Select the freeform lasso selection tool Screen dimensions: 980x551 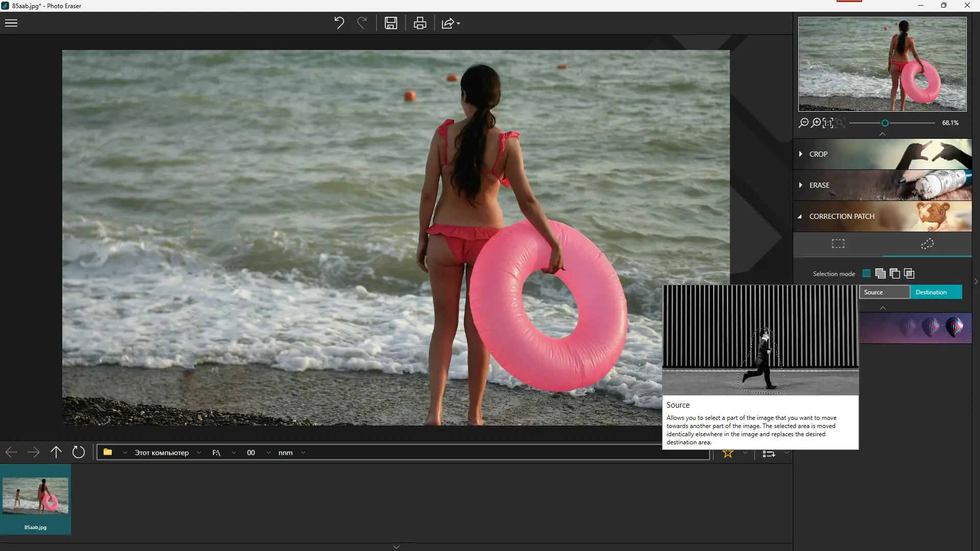[x=927, y=244]
